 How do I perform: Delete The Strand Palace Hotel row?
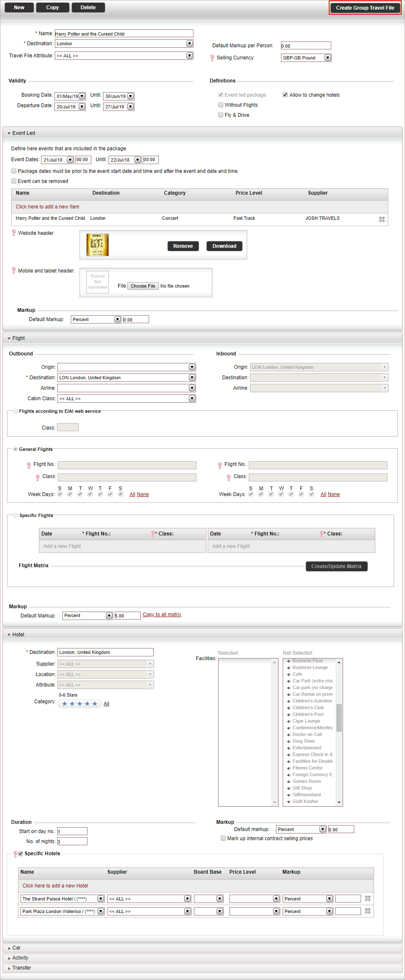368,898
